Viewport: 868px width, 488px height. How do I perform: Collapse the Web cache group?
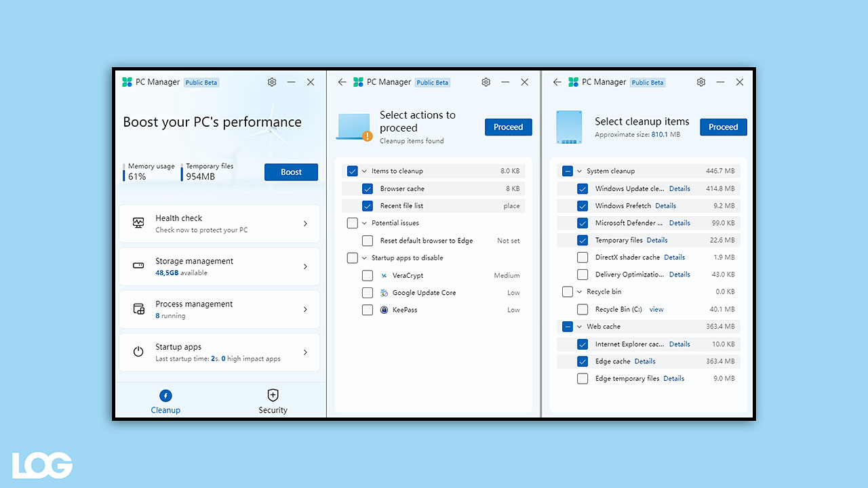580,327
